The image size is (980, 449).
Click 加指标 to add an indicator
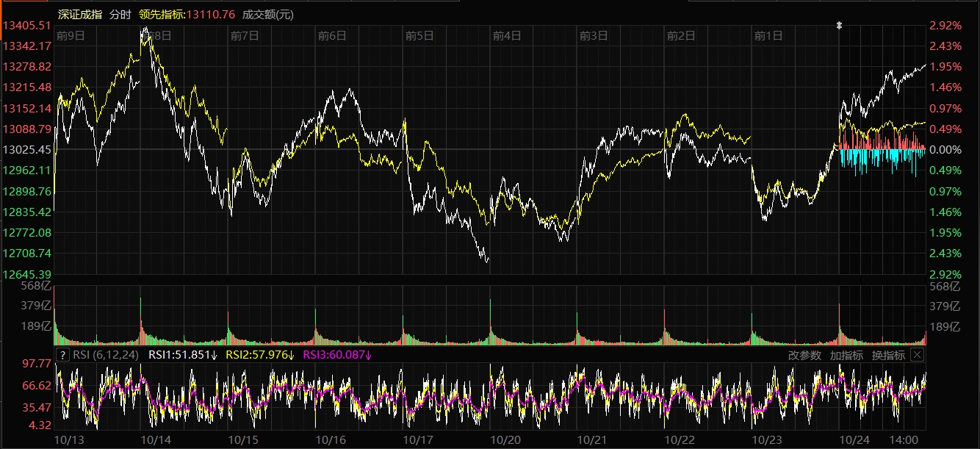coord(846,355)
